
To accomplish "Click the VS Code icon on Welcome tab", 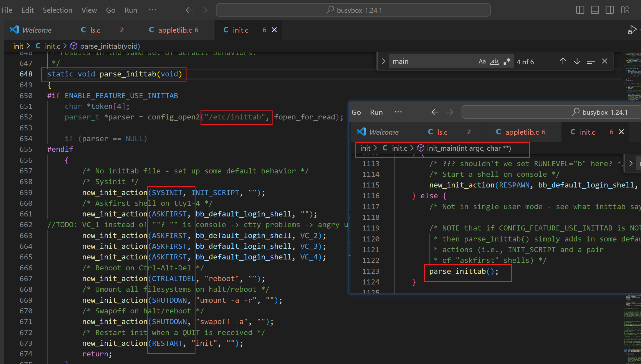I will pos(14,30).
